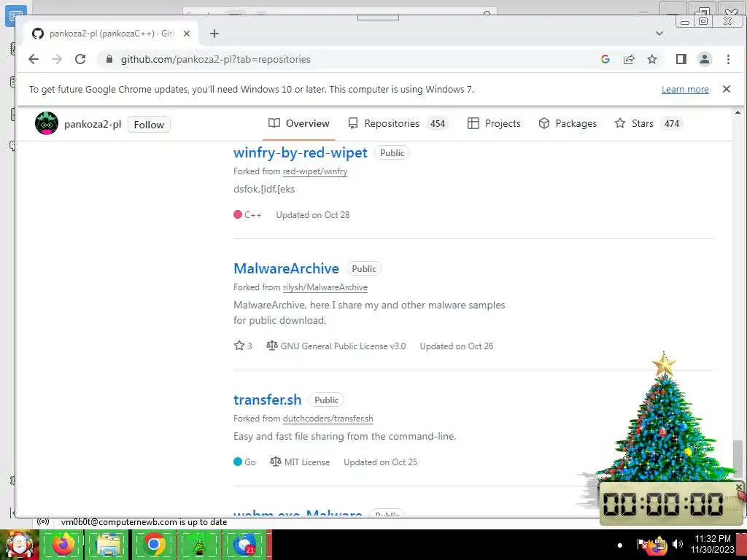The height and width of the screenshot is (560, 747).
Task: Click the 'Updated on Oct 26' text
Action: coord(457,346)
